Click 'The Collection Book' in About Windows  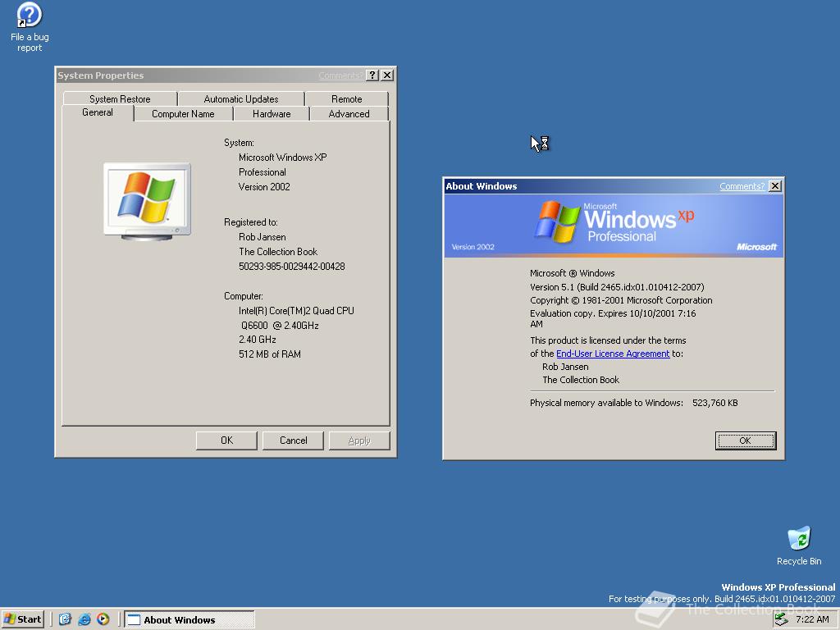[581, 380]
